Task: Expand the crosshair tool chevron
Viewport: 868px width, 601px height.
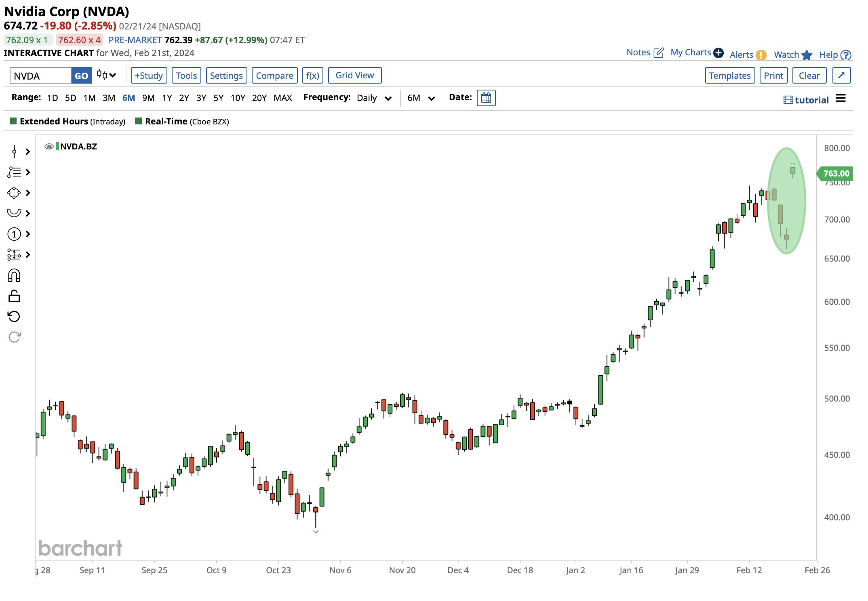Action: [28, 152]
